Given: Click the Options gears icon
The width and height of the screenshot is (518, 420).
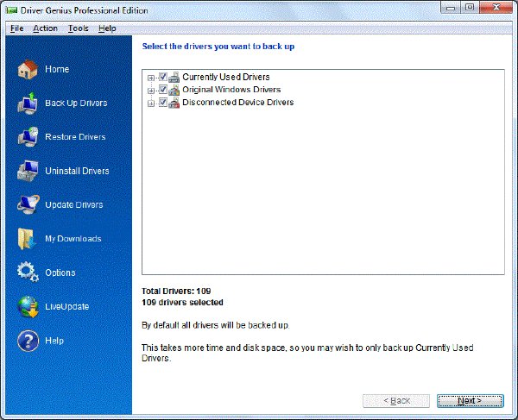Looking at the screenshot, I should [28, 273].
